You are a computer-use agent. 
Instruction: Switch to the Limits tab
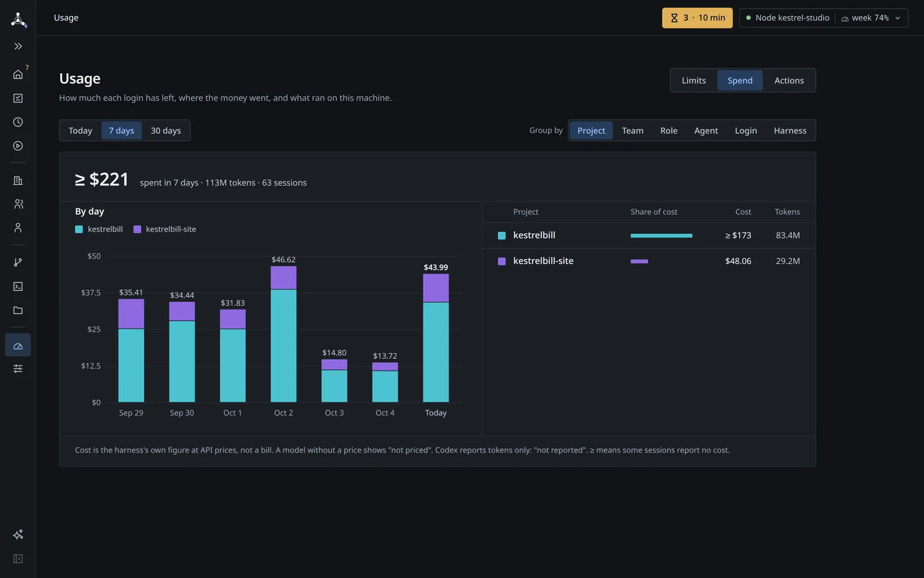point(694,80)
